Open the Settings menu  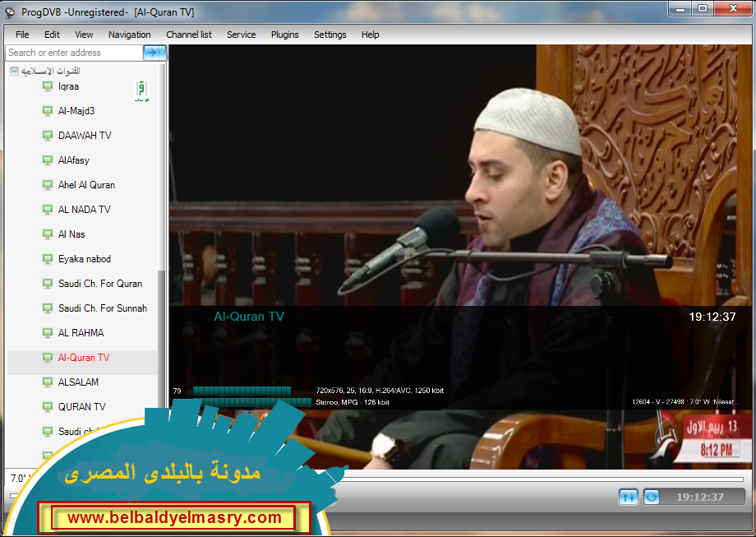tap(330, 35)
